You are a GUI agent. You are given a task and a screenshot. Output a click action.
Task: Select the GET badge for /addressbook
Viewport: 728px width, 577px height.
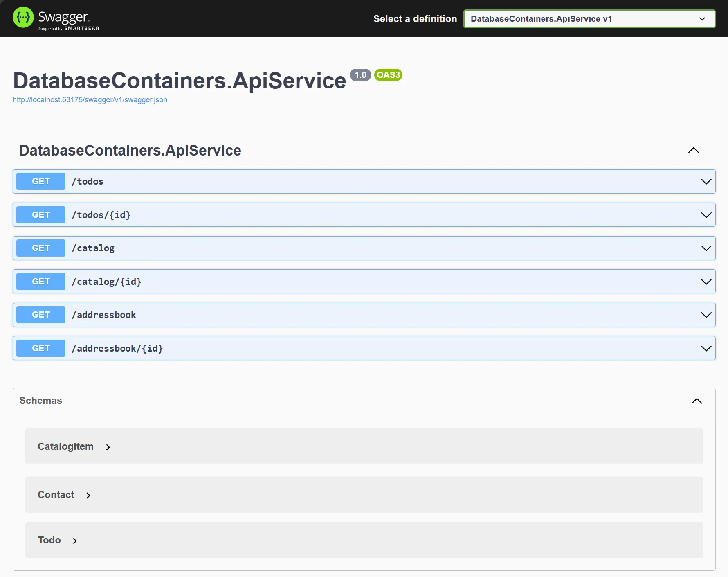coord(40,314)
